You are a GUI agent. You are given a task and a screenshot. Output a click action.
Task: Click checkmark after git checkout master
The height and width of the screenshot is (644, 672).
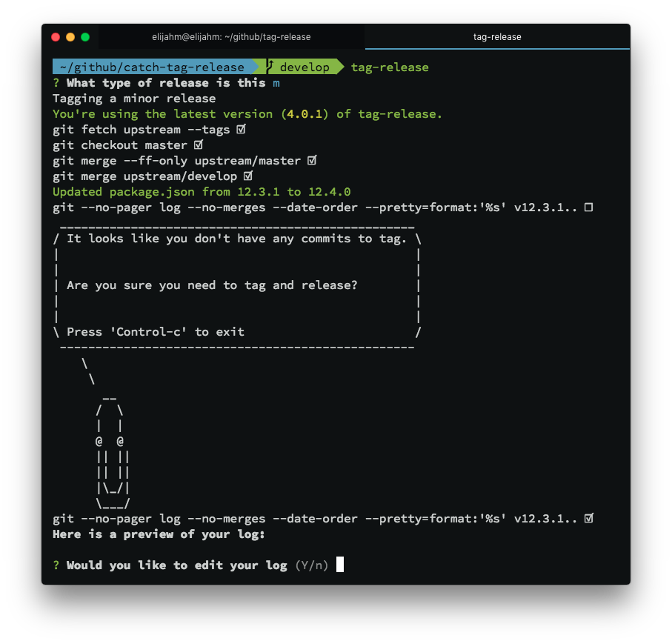pos(198,145)
